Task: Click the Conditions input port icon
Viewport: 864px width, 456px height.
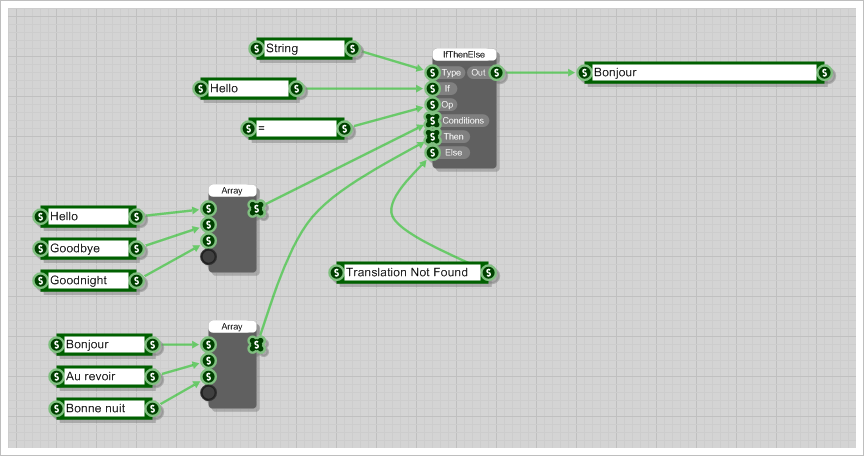Action: point(432,121)
